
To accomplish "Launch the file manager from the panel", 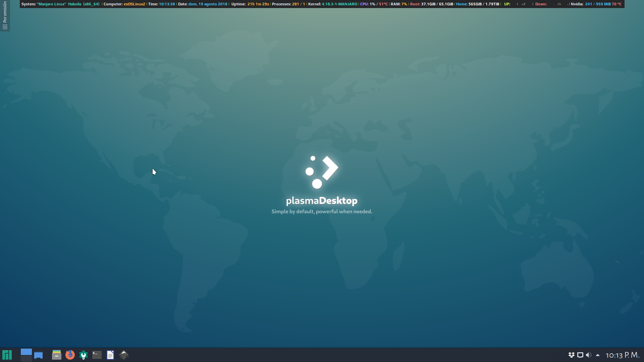I will coord(57,355).
